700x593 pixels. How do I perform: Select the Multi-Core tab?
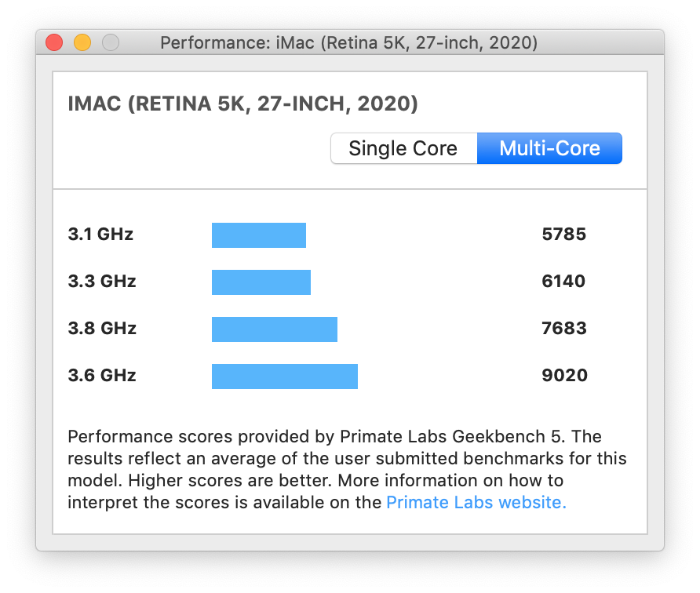tap(549, 148)
